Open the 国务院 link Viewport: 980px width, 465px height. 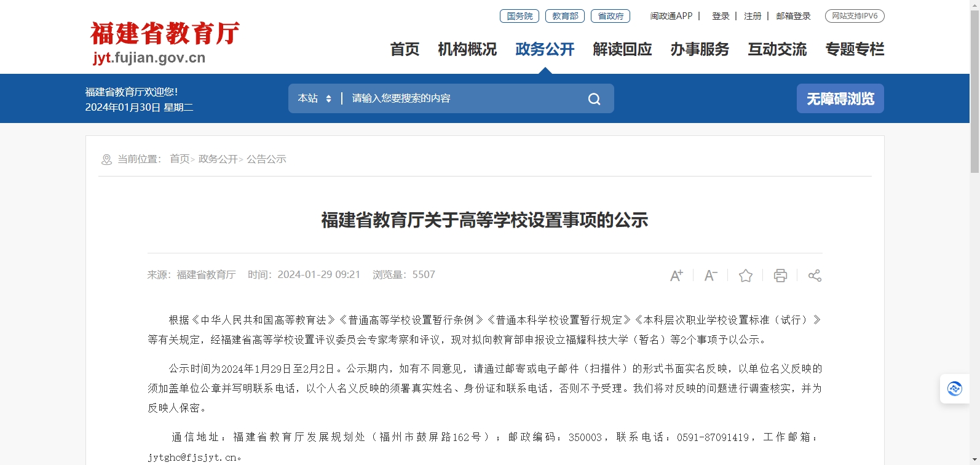[520, 16]
